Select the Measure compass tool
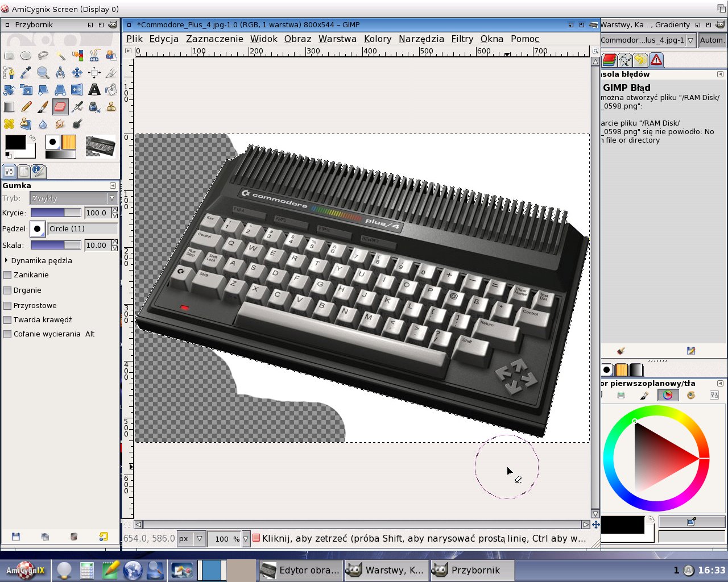Screen dimensions: 728x582 [60, 73]
